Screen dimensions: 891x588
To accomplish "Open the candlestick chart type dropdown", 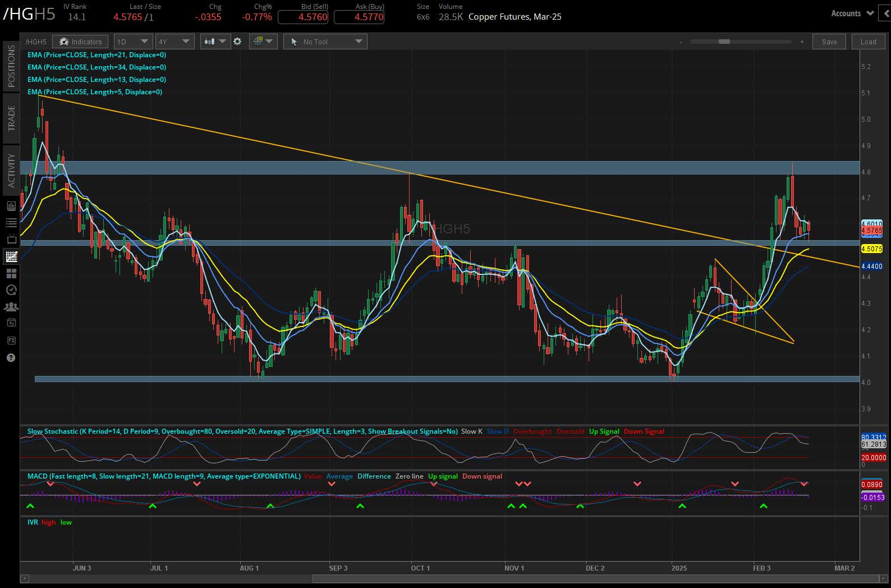I will pyautogui.click(x=215, y=42).
